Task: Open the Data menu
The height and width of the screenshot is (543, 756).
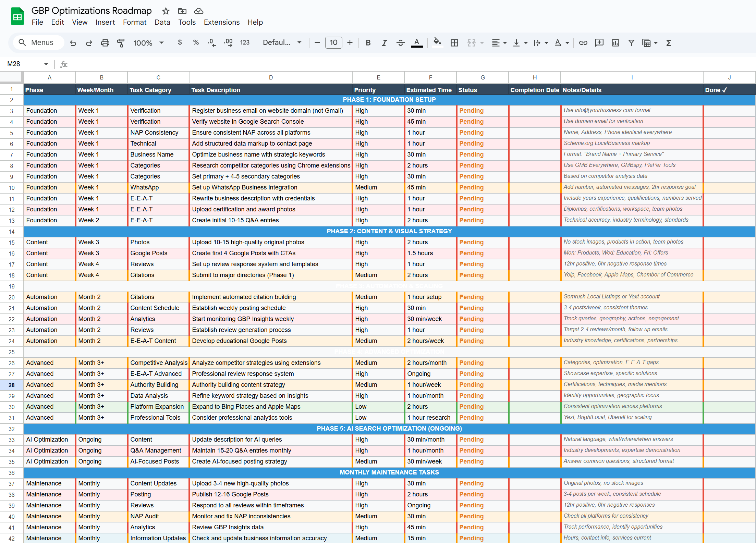Action: coord(162,22)
